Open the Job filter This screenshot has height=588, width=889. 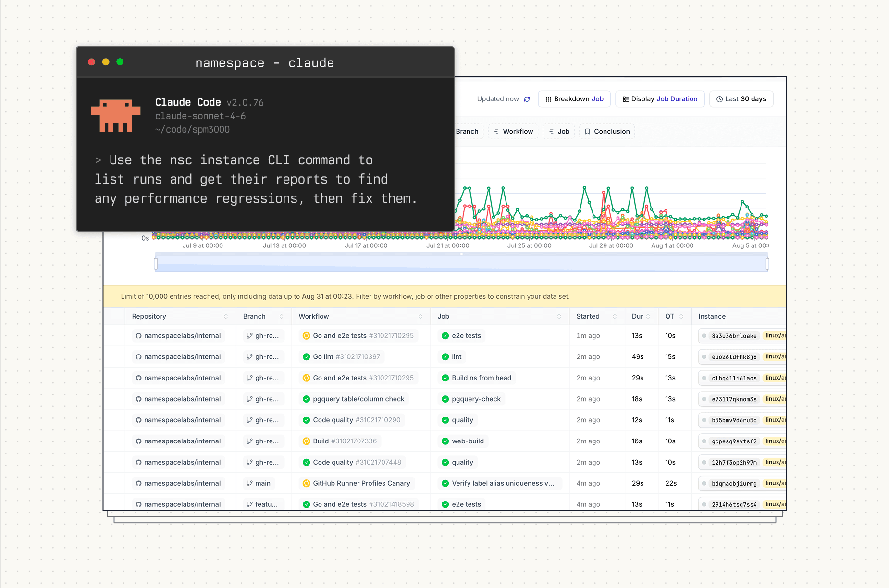coord(559,131)
